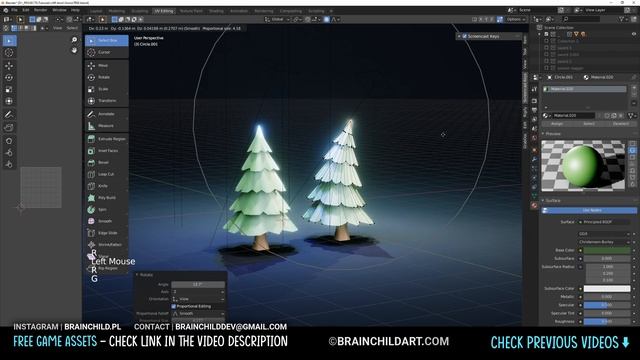Select UV editor Annotate tool

point(9,115)
